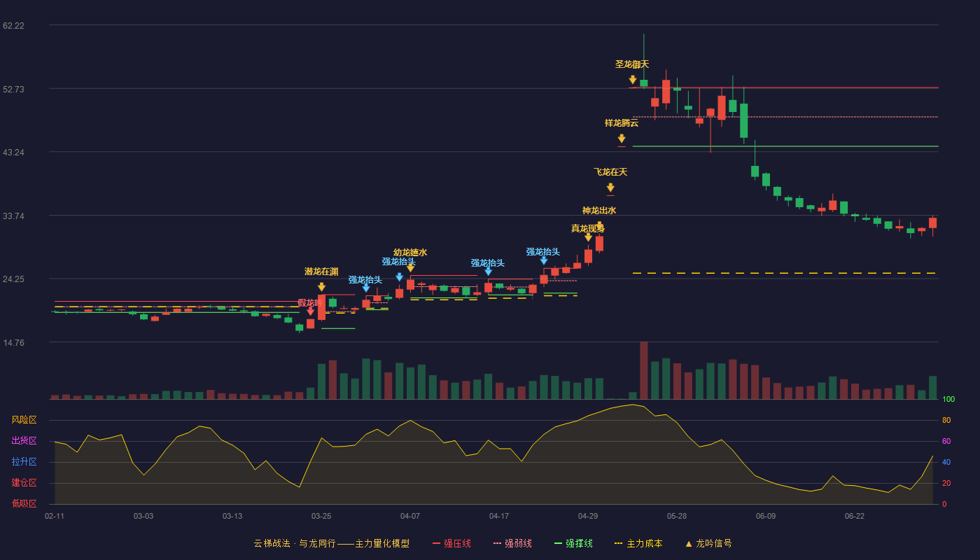
Task: Click the 03-25 date label
Action: pos(321,516)
